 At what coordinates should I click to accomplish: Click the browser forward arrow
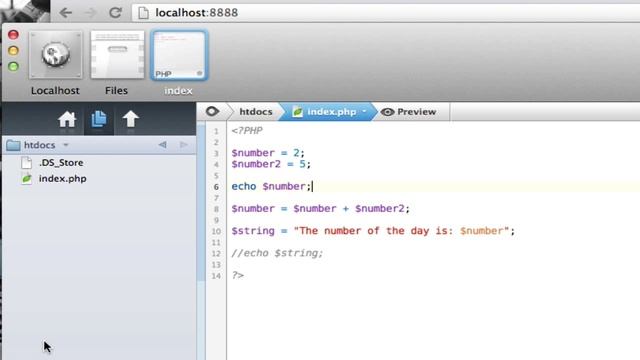coord(90,13)
